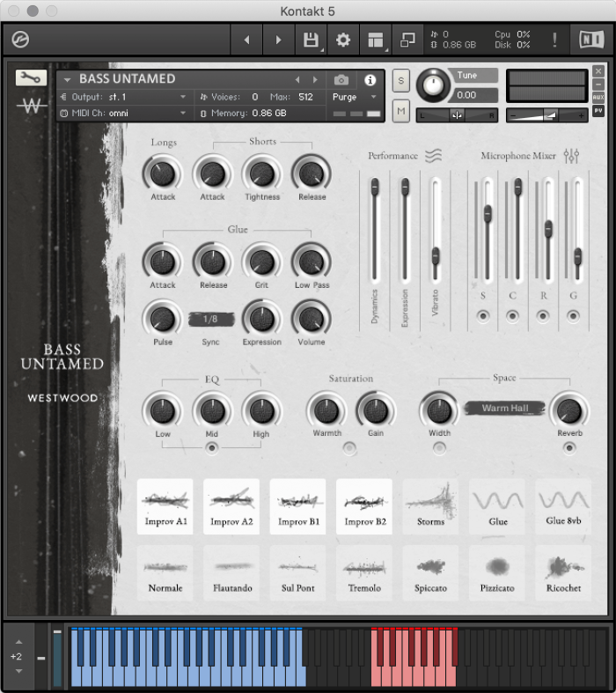Open the options gear icon

[343, 41]
